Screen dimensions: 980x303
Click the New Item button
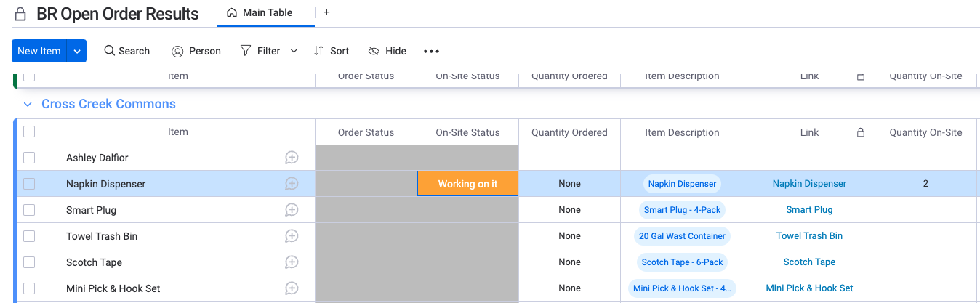pos(39,51)
